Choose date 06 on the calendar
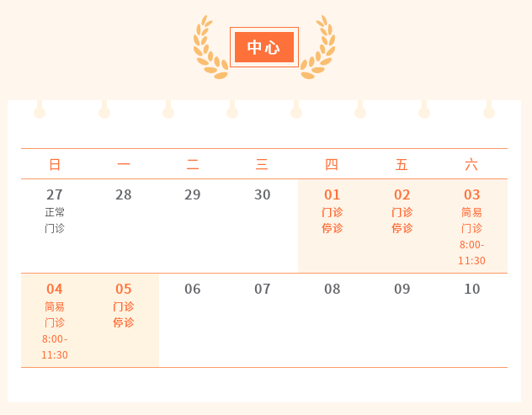Viewport: 532px width, 415px height. coord(193,290)
